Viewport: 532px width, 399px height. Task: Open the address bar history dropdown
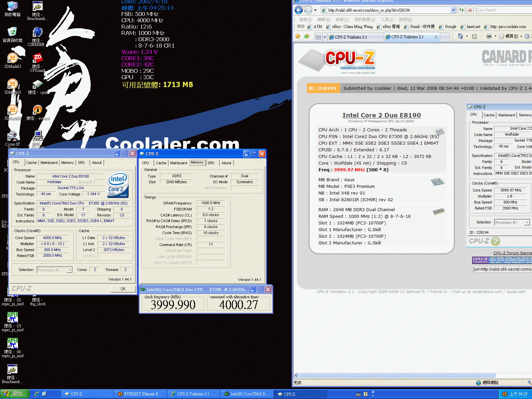[x=453, y=10]
